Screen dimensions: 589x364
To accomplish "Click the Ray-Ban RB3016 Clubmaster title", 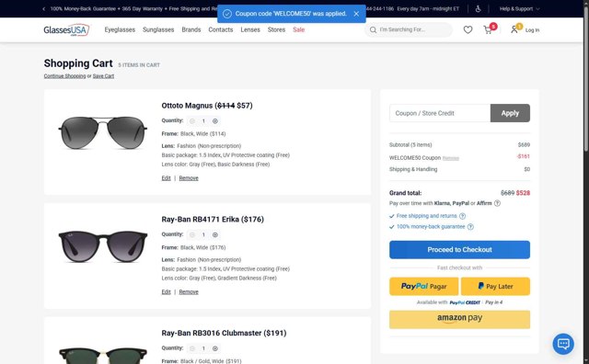I will [x=224, y=333].
